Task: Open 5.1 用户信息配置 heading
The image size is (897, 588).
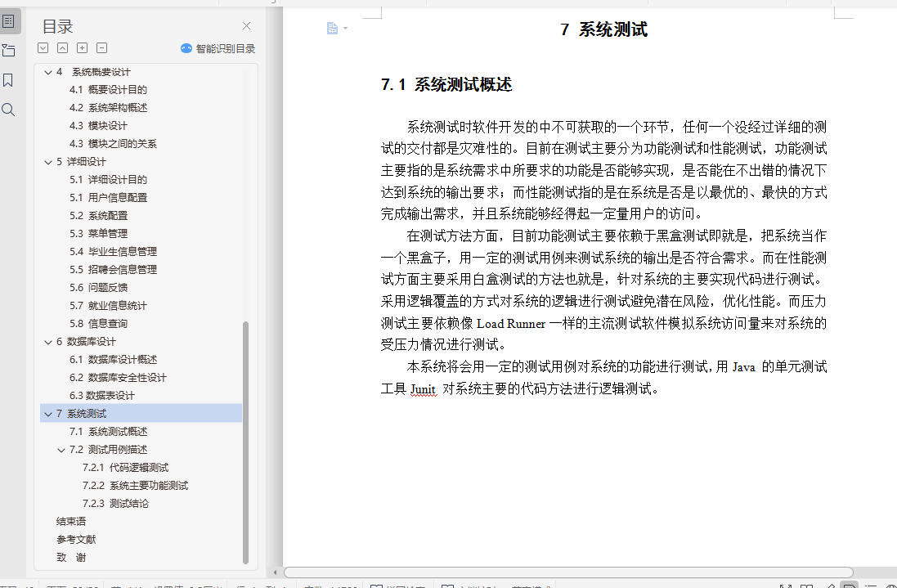Action: (x=108, y=197)
